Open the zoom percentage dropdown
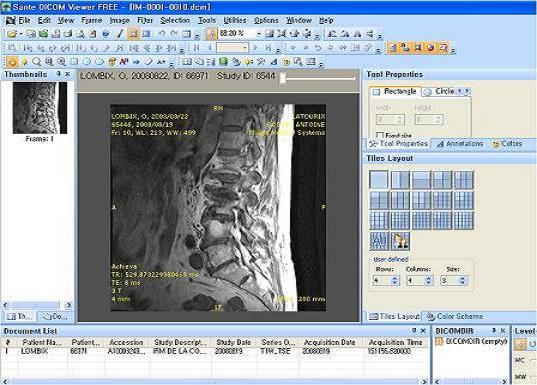The width and height of the screenshot is (537, 385). 259,34
